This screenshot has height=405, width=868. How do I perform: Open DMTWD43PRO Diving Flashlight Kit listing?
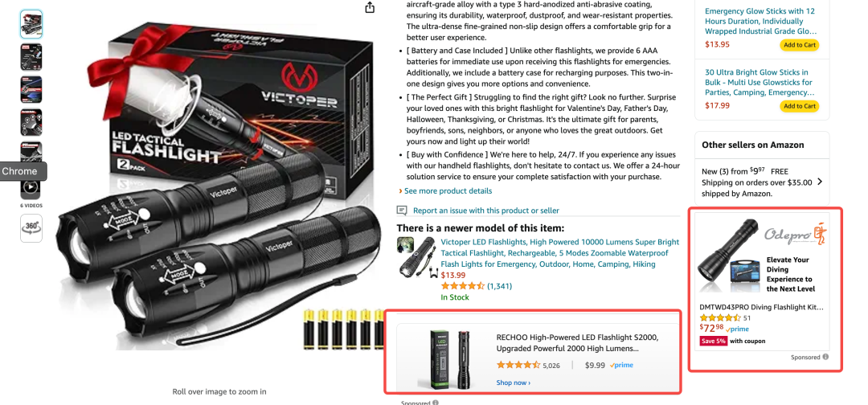pos(761,307)
